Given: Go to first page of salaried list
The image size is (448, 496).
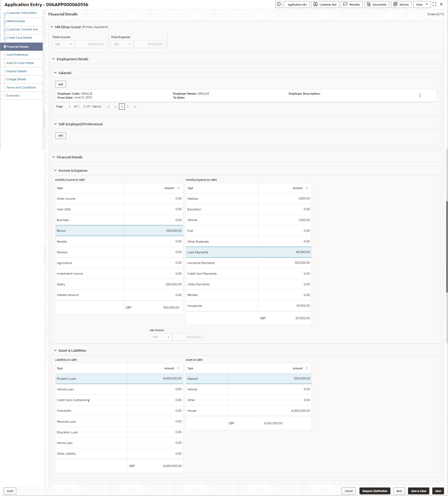Looking at the screenshot, I should [109, 107].
